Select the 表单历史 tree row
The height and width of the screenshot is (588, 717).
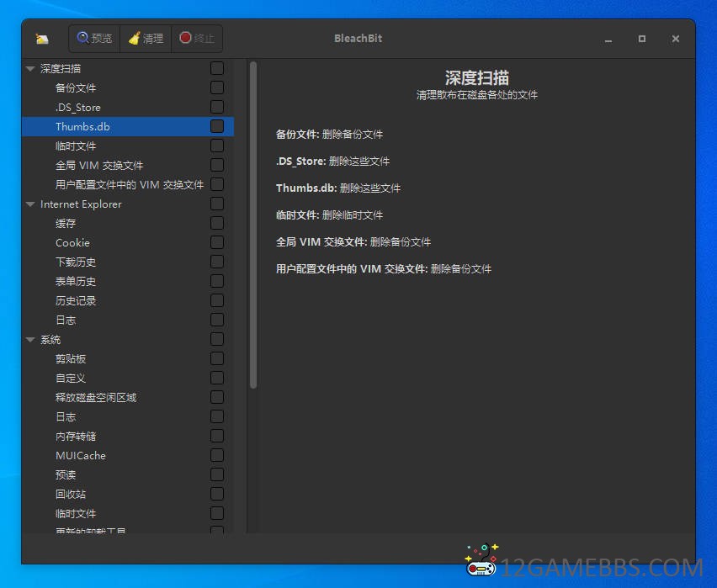[128, 281]
